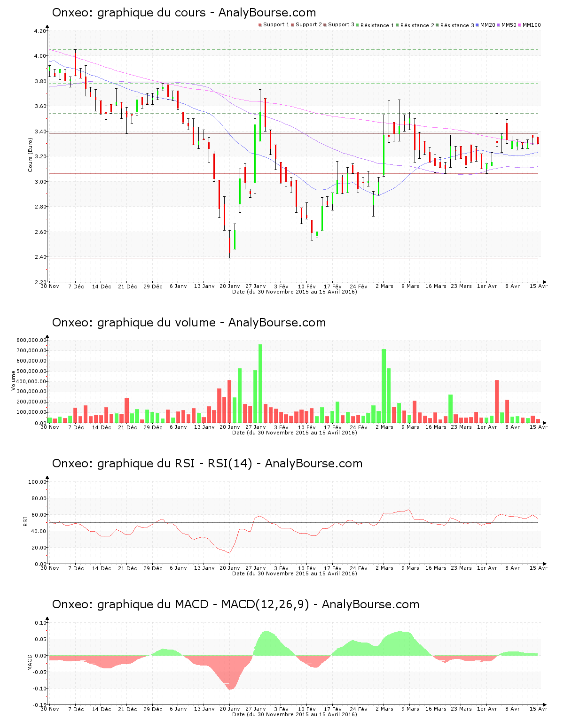Click the 100,000.00 volume axis label
The width and height of the screenshot is (564, 728).
31,412
